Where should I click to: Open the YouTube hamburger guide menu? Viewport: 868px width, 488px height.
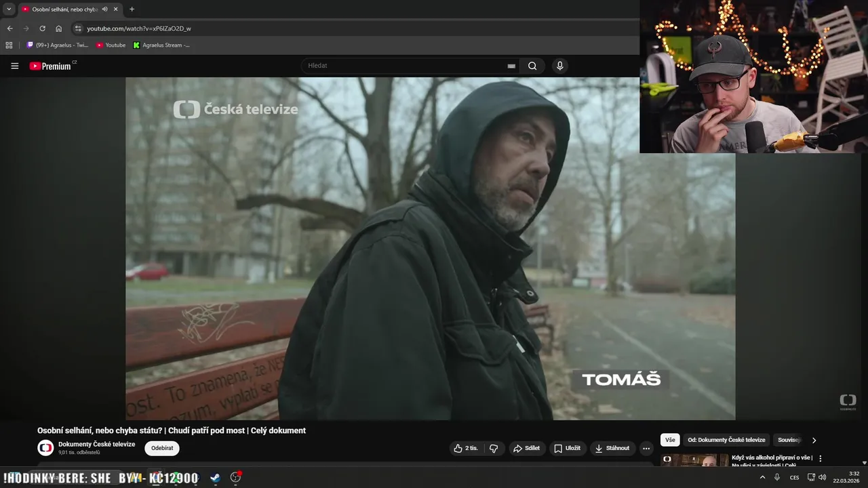coord(14,66)
